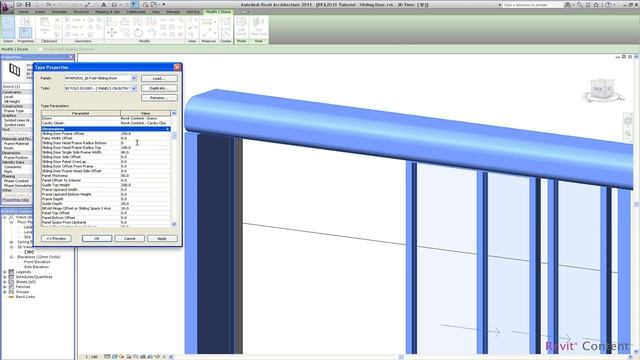Click the Modify select arrow tool in ribbon
Screen dimensions: 640x360
click(x=8, y=28)
